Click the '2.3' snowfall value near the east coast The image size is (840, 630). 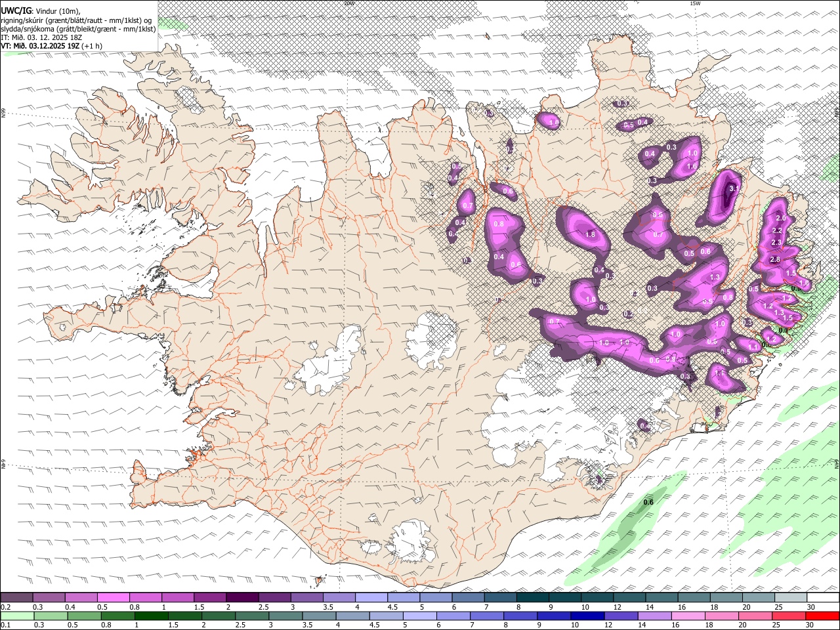pos(777,243)
